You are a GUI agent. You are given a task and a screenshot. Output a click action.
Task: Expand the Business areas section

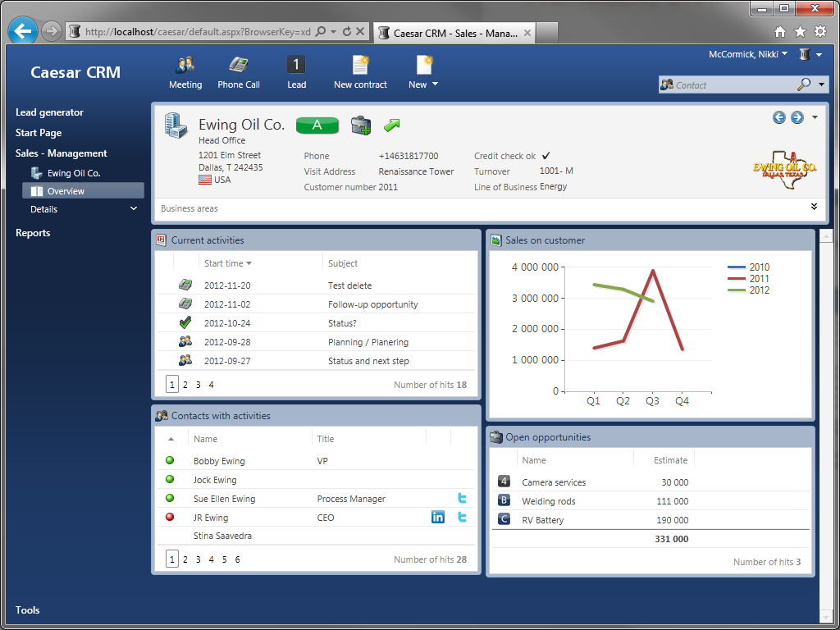click(814, 207)
